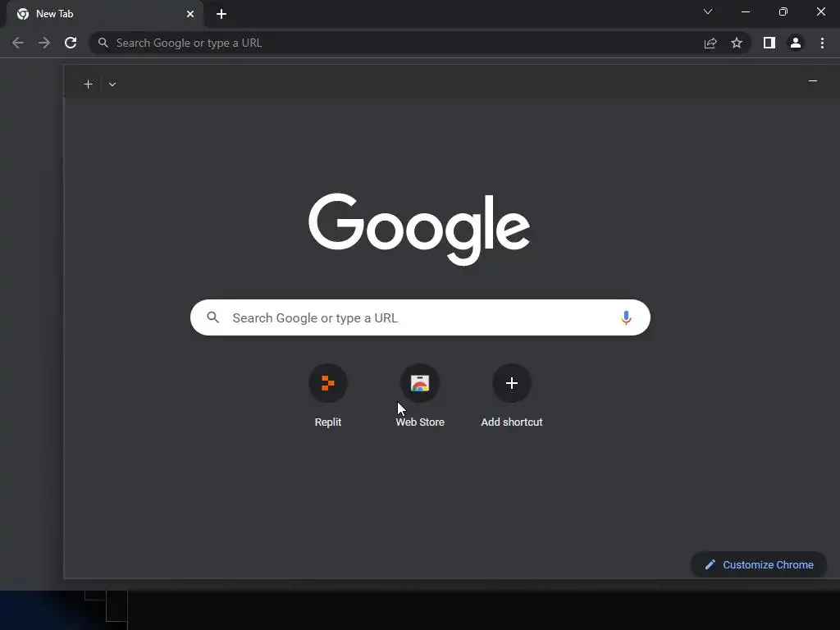The height and width of the screenshot is (630, 840).
Task: Click the Add shortcut button
Action: (x=512, y=383)
